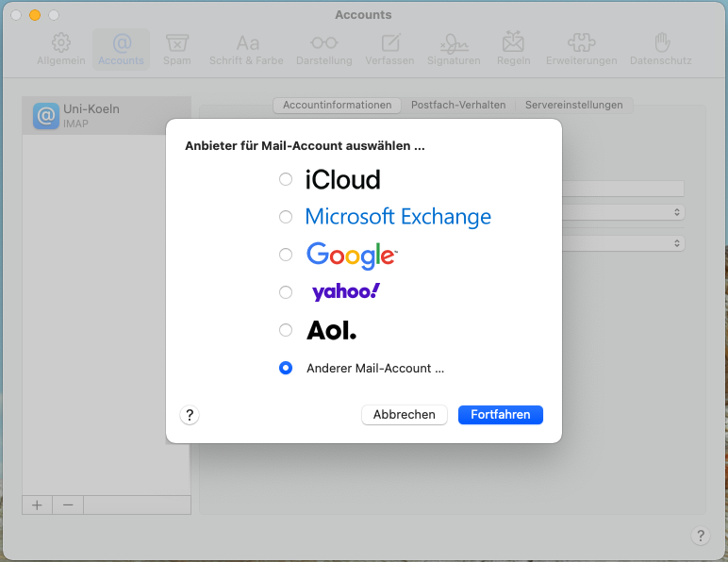Open the upper dropdown behind dialog
728x562 pixels.
623,212
